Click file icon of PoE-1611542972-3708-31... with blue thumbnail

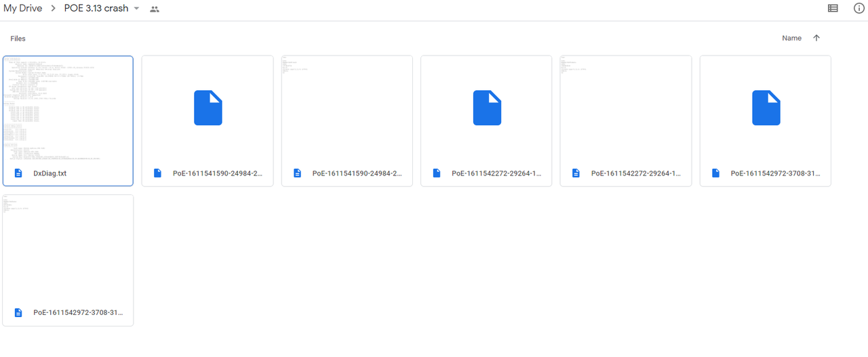pos(716,173)
